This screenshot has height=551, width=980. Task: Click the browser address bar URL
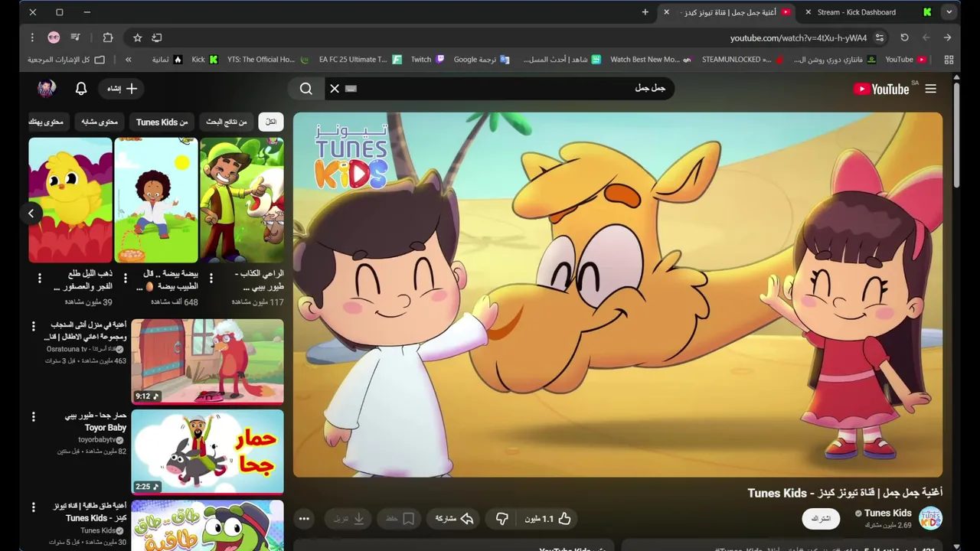point(799,37)
